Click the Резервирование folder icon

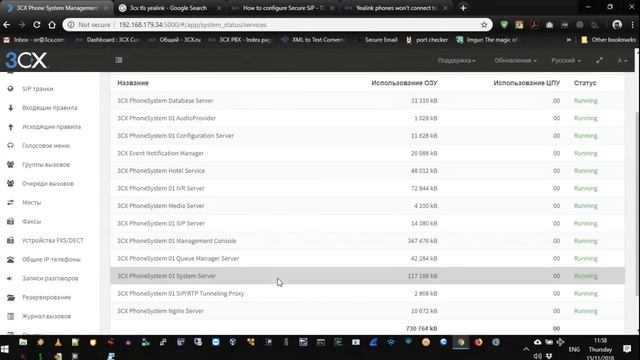coord(11,297)
